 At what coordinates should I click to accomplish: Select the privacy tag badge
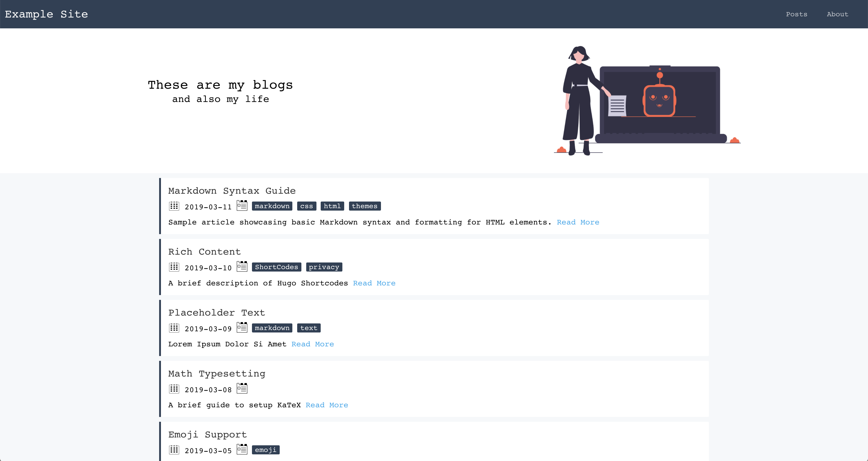point(324,267)
